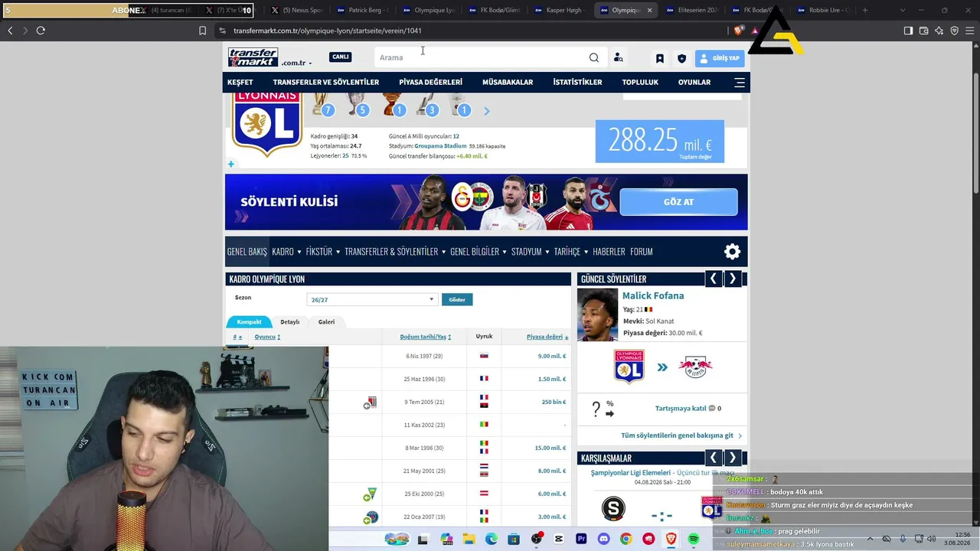
Task: Open İSTATİSTİKLER in main navigation
Action: coord(577,82)
